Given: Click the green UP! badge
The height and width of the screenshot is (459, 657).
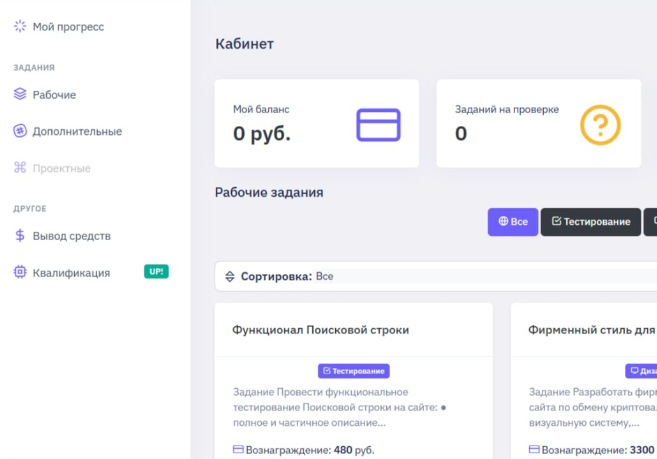Looking at the screenshot, I should click(156, 272).
